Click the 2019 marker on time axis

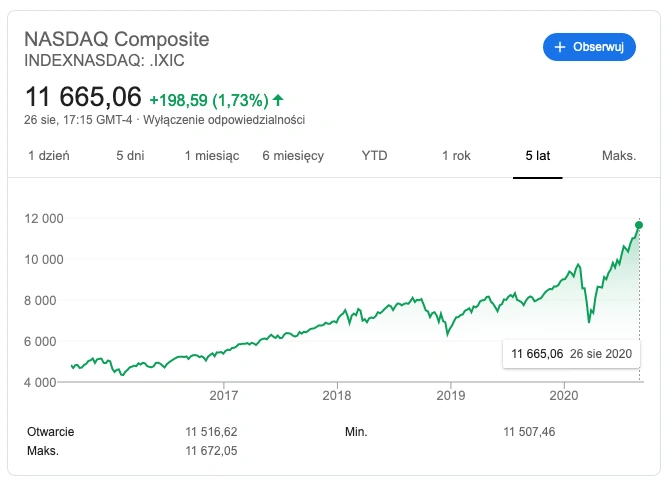450,395
